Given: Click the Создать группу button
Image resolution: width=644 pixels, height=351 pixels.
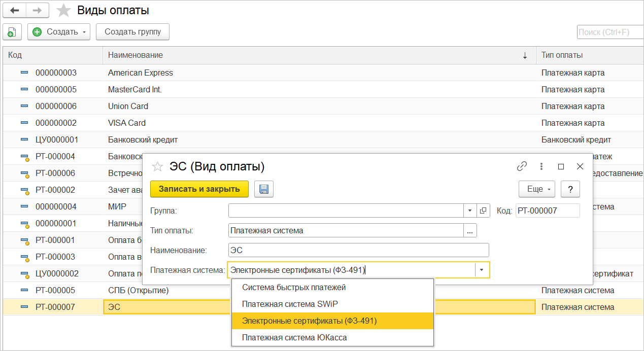Looking at the screenshot, I should 132,32.
